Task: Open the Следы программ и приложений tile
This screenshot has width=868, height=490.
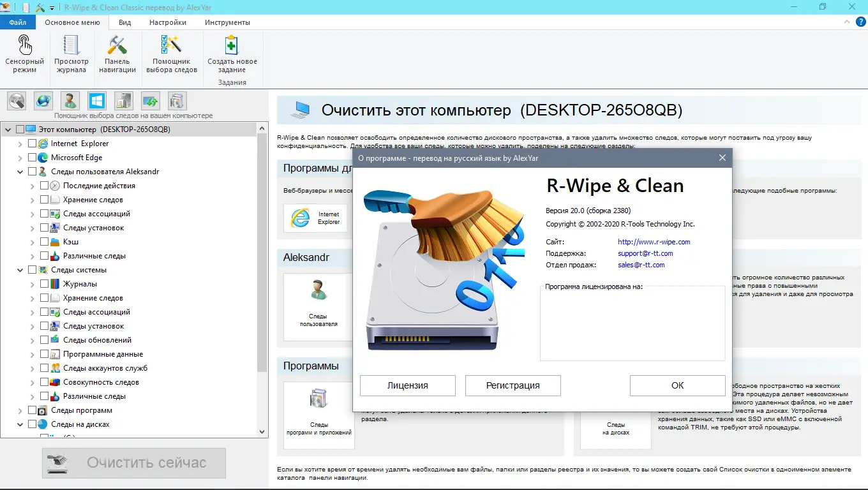Action: click(x=318, y=415)
